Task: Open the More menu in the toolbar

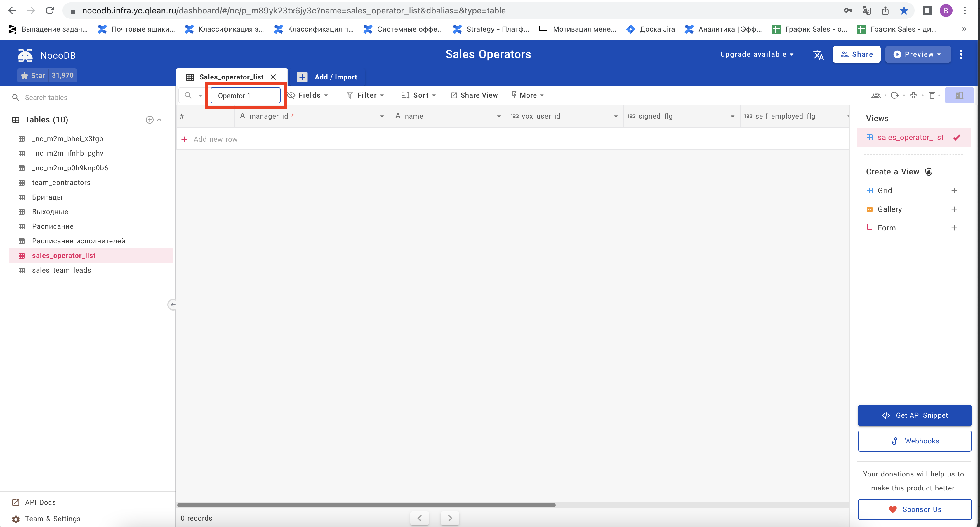Action: tap(528, 95)
